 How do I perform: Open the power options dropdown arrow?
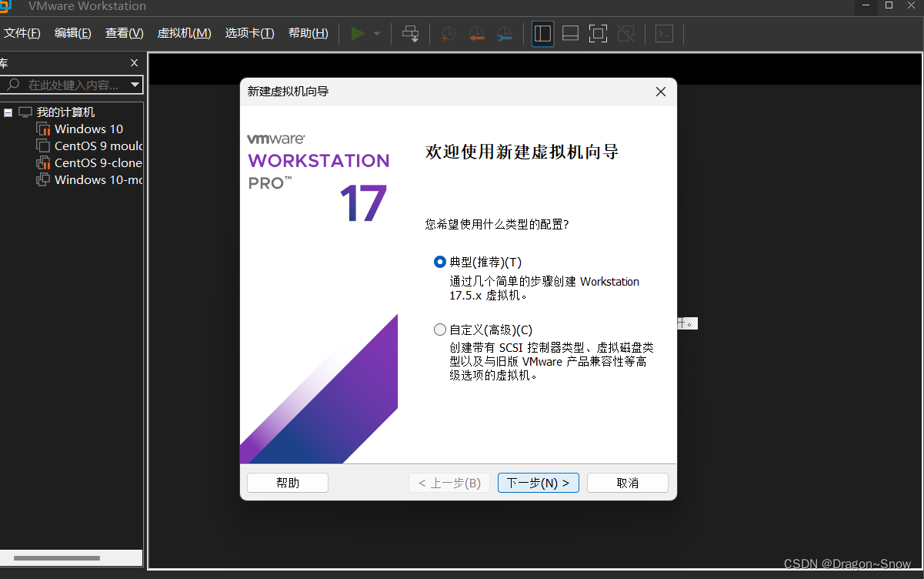click(377, 34)
